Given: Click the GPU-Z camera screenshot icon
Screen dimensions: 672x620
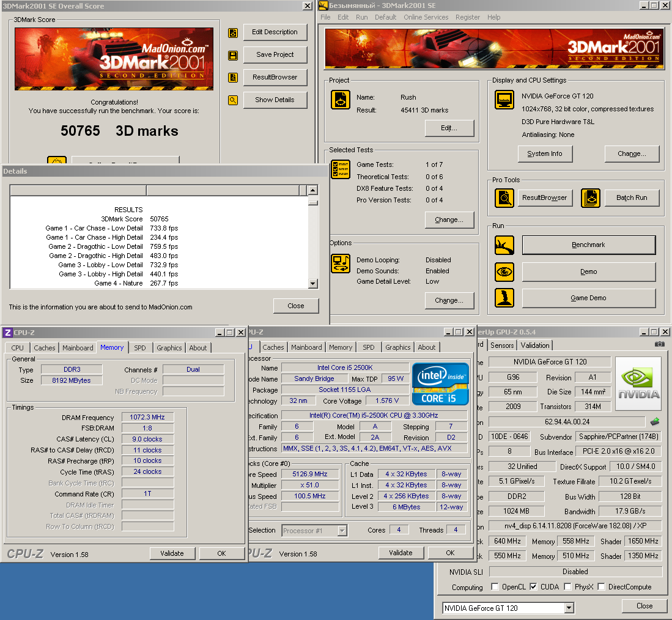Looking at the screenshot, I should click(x=660, y=344).
